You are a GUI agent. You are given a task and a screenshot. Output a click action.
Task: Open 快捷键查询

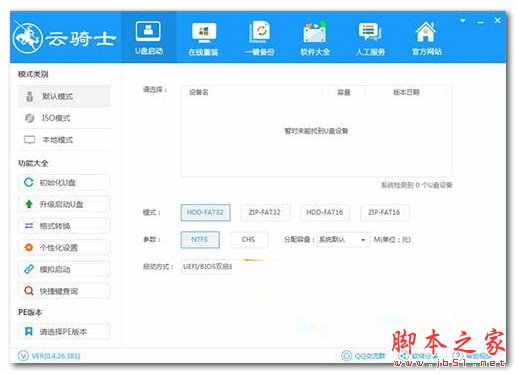(x=64, y=291)
